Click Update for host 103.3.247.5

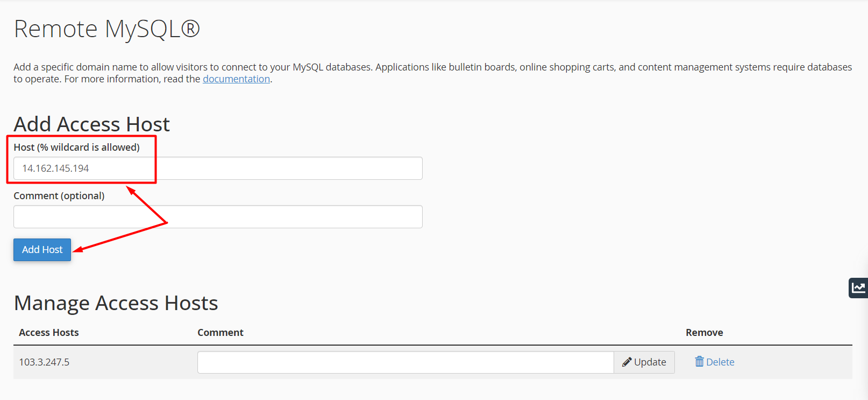(x=644, y=362)
